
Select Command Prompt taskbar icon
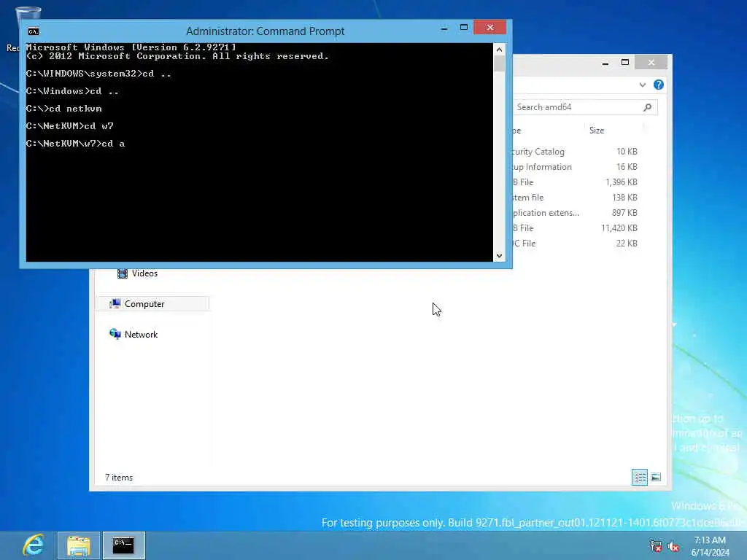[123, 545]
